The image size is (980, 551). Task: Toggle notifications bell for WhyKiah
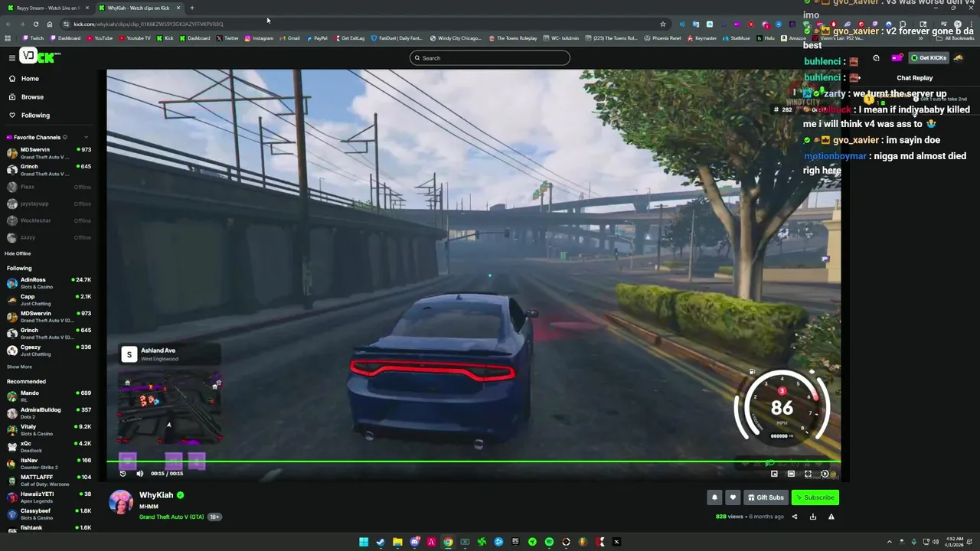714,497
